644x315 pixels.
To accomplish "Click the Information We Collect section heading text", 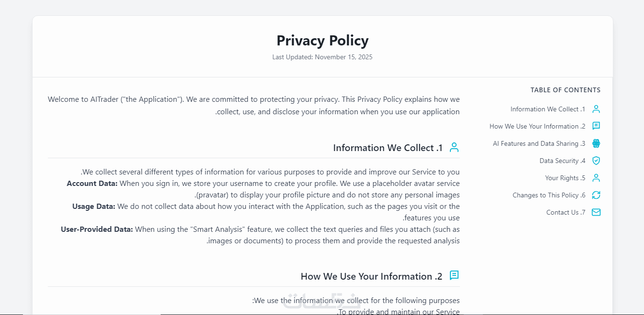I will [388, 148].
